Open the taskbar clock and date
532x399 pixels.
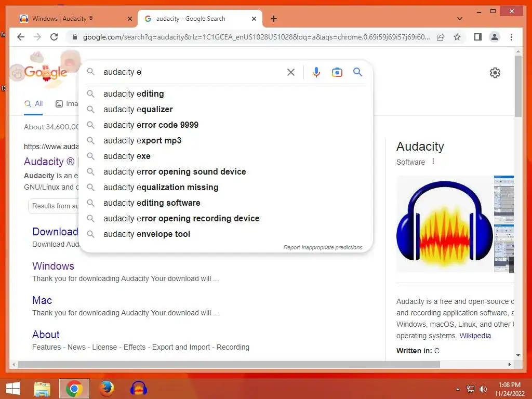(510, 389)
